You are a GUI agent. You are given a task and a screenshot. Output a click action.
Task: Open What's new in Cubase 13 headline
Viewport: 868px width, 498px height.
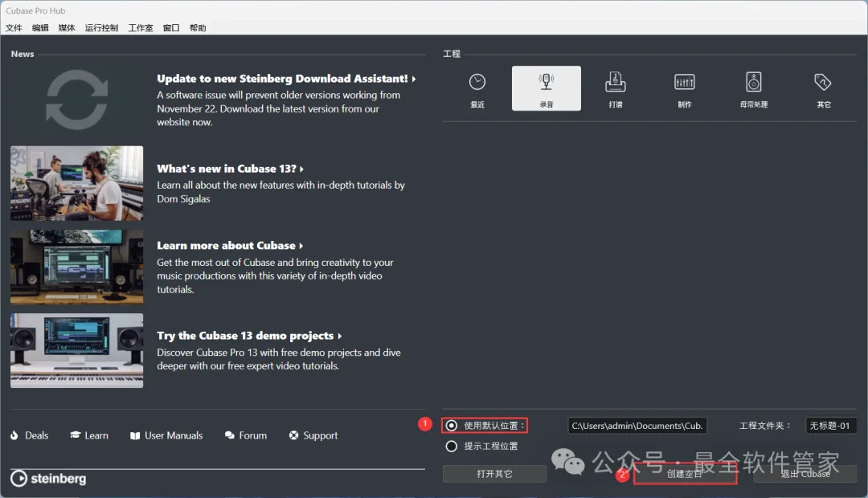tap(230, 169)
